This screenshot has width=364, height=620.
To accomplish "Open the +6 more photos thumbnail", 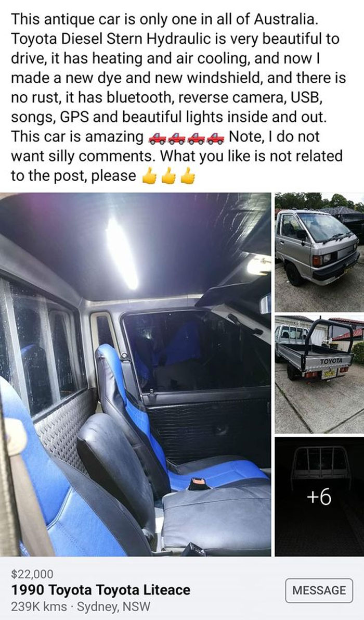I will [319, 496].
